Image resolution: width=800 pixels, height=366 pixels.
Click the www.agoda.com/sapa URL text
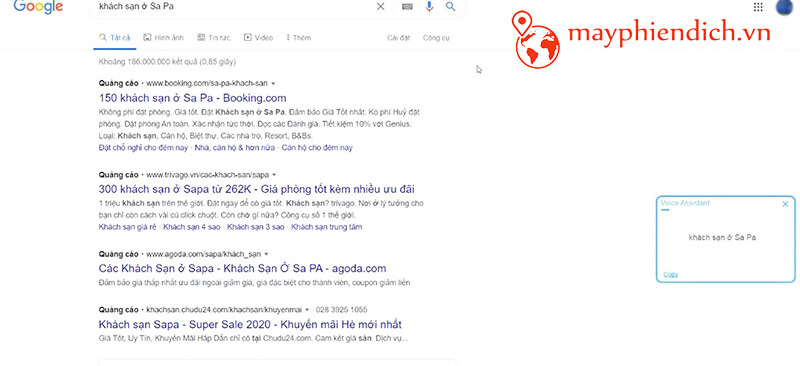click(x=204, y=254)
